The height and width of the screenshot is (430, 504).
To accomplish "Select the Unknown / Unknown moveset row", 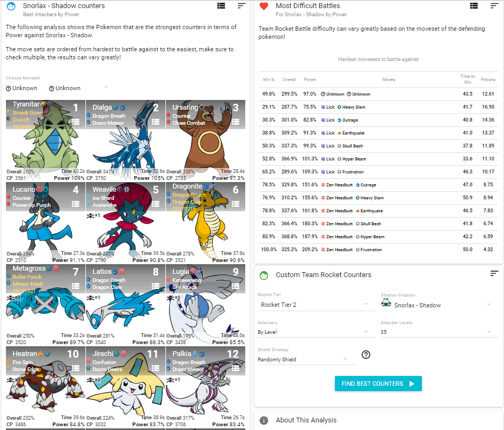I will click(x=378, y=94).
